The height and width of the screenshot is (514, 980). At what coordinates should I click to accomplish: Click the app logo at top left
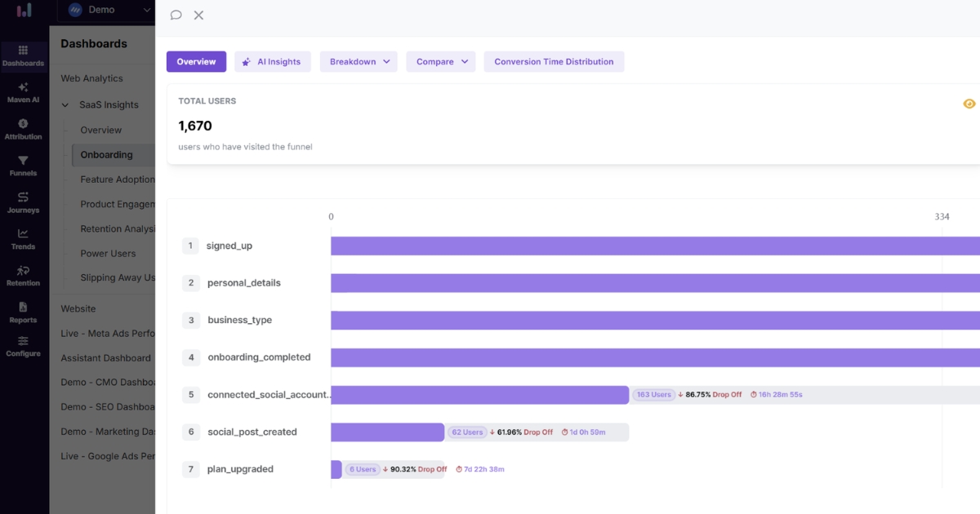pyautogui.click(x=24, y=11)
